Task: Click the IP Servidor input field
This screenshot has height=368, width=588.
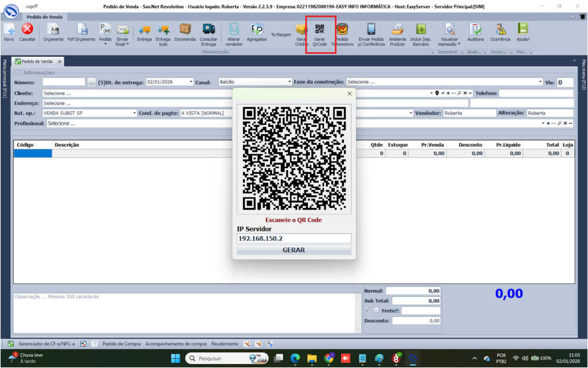Action: tap(293, 239)
